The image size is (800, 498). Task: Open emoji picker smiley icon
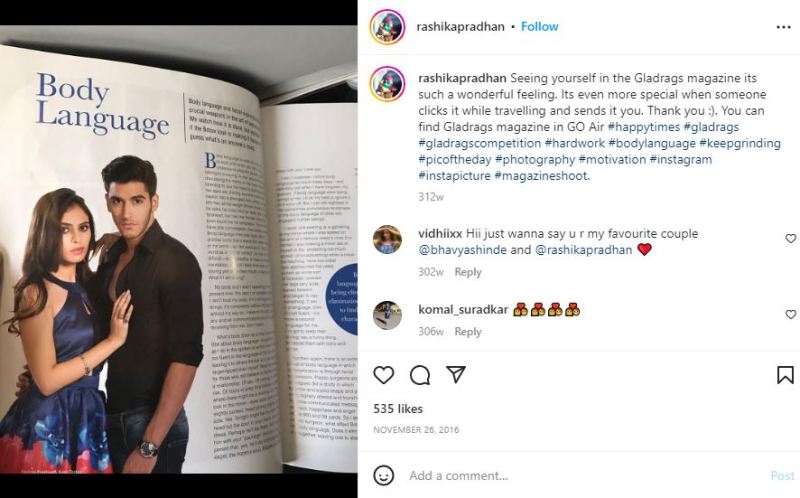click(384, 475)
